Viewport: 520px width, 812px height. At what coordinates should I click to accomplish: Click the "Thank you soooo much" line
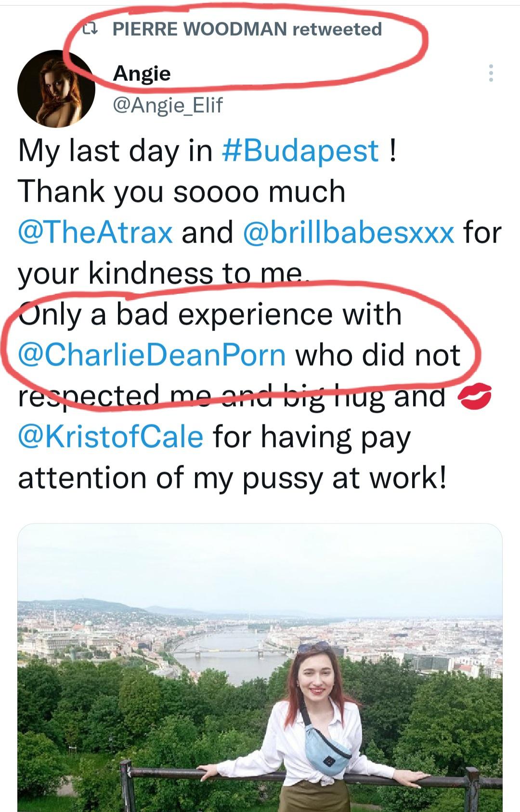coord(182,191)
